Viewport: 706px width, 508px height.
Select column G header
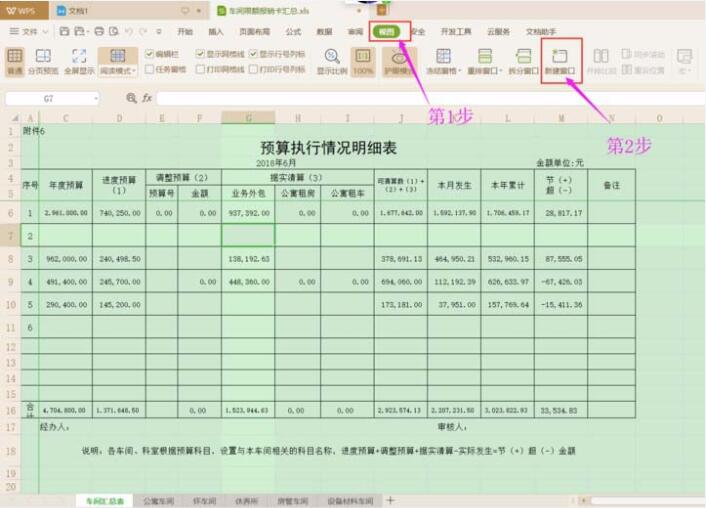coord(248,118)
